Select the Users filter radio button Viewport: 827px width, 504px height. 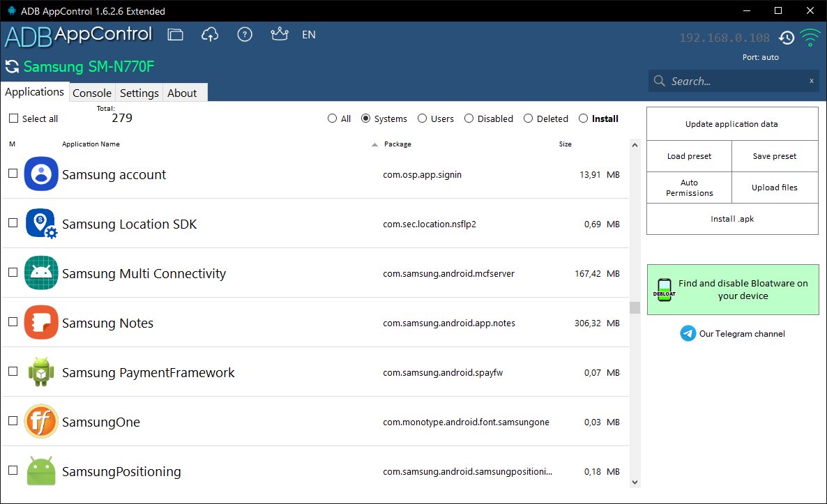(422, 119)
